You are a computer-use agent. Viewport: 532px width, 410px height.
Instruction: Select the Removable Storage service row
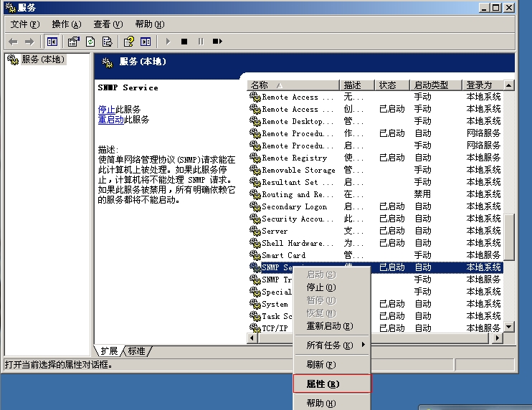click(x=376, y=170)
